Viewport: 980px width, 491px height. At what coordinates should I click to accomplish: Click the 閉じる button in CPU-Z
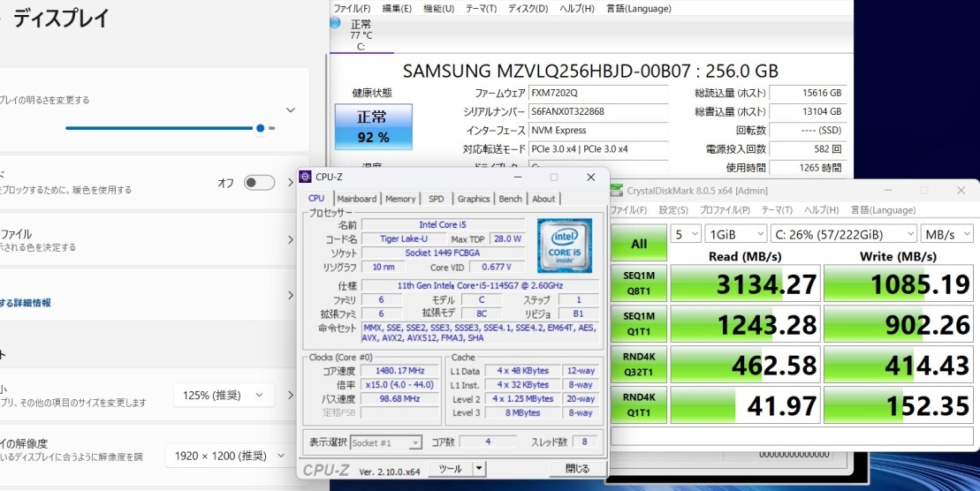click(577, 469)
